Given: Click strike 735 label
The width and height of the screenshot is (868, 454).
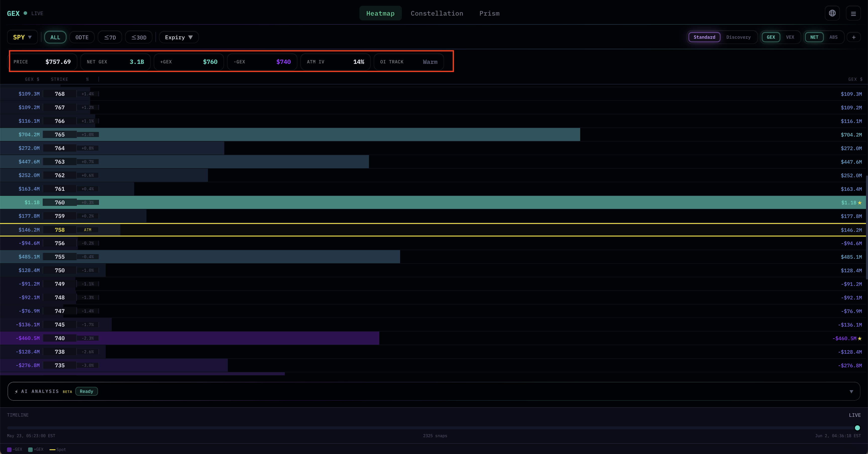Looking at the screenshot, I should [x=60, y=365].
